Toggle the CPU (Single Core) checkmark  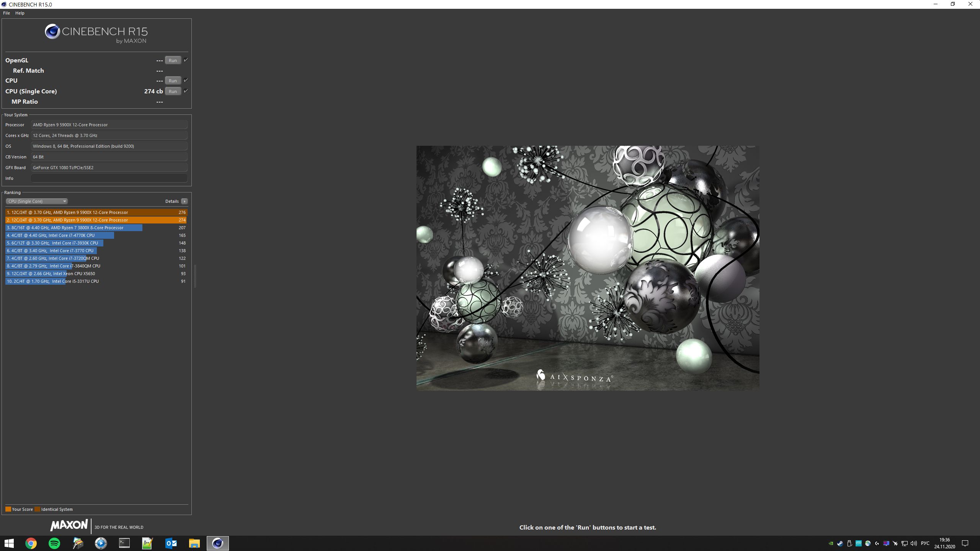click(x=186, y=91)
